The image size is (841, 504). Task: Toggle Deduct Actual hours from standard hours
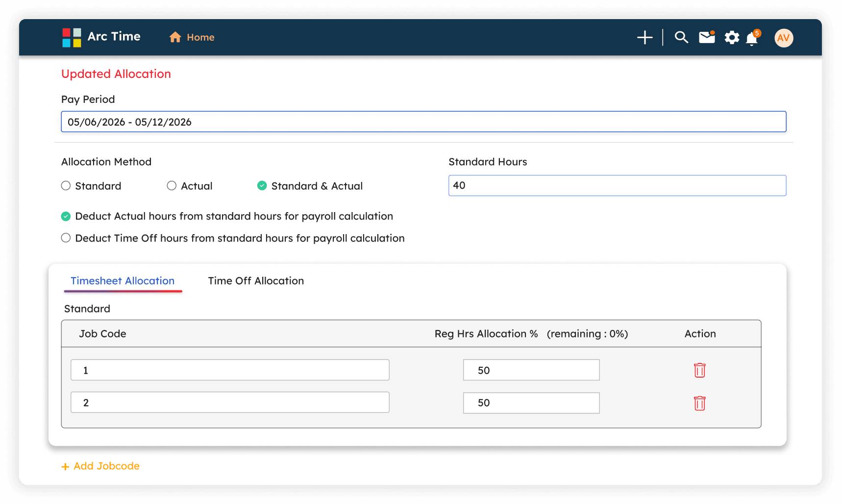pyautogui.click(x=66, y=216)
